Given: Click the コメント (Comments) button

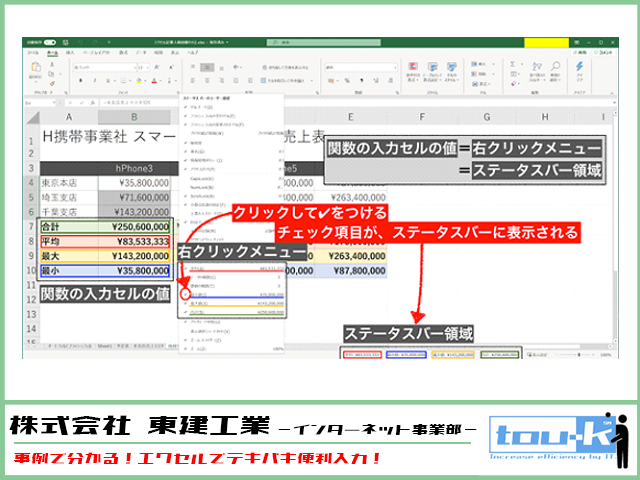Looking at the screenshot, I should point(604,53).
